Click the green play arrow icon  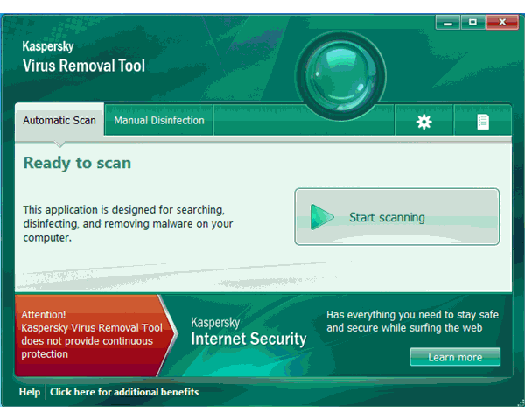(322, 217)
